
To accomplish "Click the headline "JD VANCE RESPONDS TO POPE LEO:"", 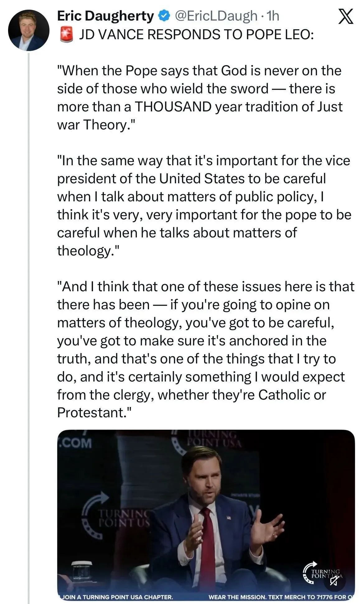I will [x=196, y=35].
